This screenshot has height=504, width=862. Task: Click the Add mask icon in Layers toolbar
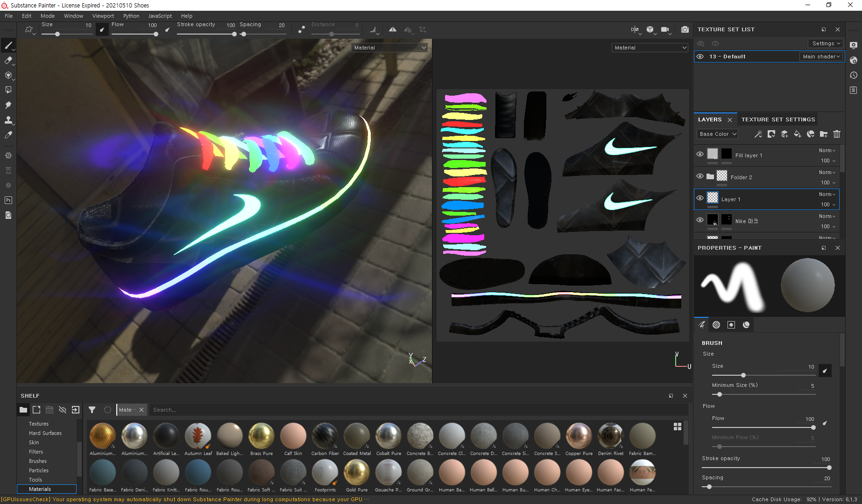click(771, 134)
